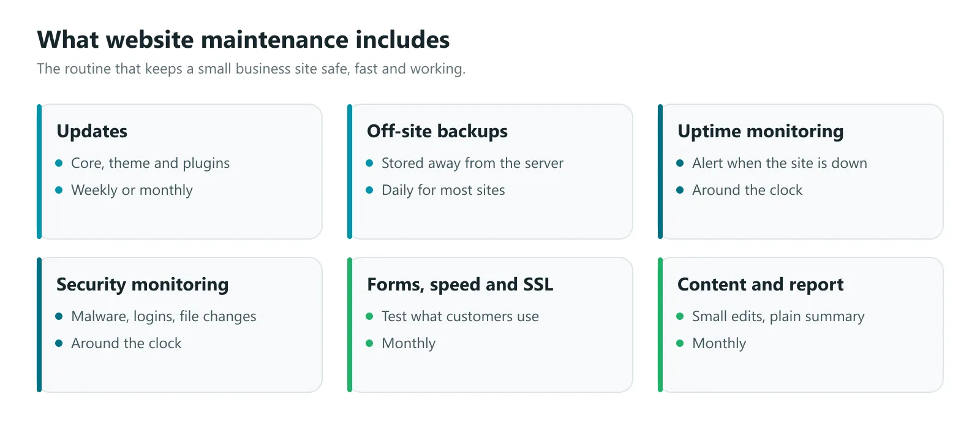
Task: Click the heading "What website maintenance includes"
Action: (x=243, y=40)
